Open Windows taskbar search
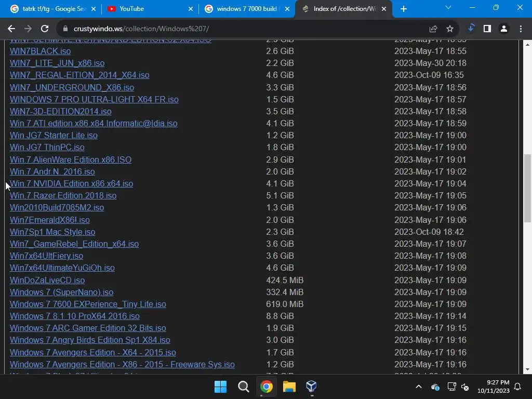 (243, 387)
